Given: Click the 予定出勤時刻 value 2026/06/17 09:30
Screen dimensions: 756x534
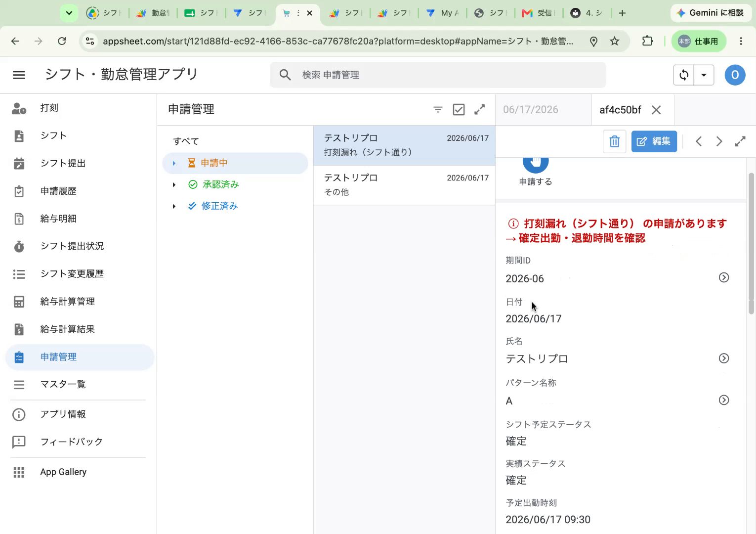Looking at the screenshot, I should pyautogui.click(x=548, y=520).
